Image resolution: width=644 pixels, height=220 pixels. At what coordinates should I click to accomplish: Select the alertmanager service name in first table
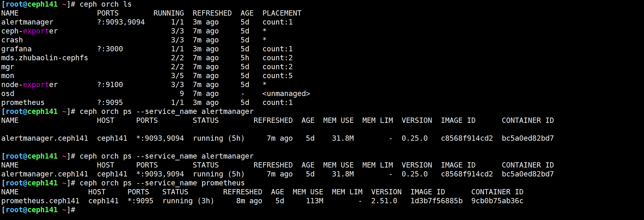[x=27, y=22]
